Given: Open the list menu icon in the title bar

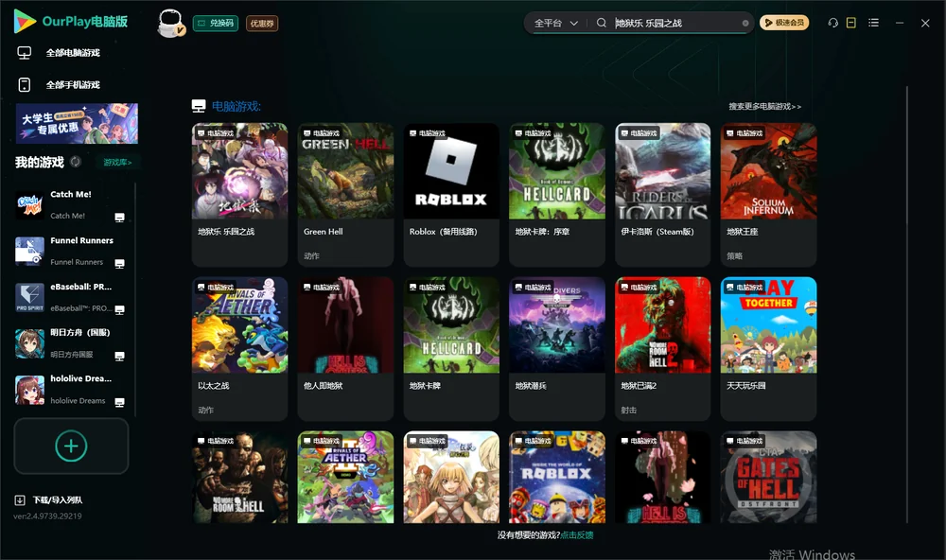Looking at the screenshot, I should [x=873, y=23].
